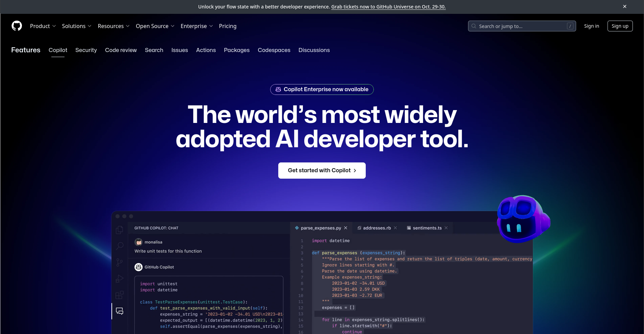The image size is (644, 334).
Task: Switch to the parse_expenses.py editor tab
Action: (x=321, y=228)
